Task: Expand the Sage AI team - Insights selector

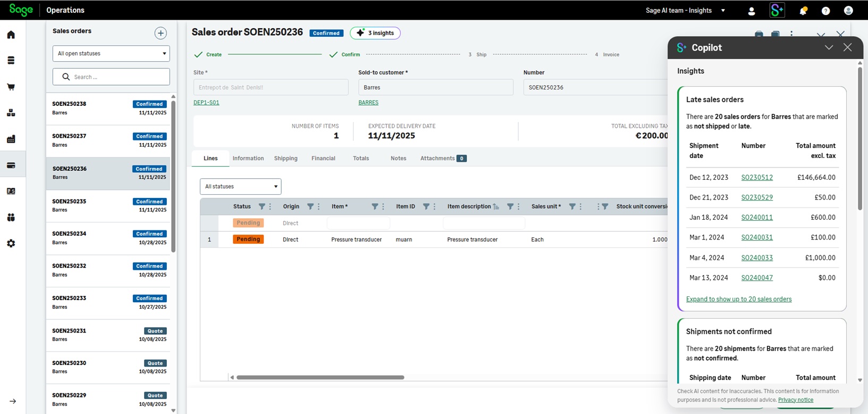Action: (x=685, y=11)
